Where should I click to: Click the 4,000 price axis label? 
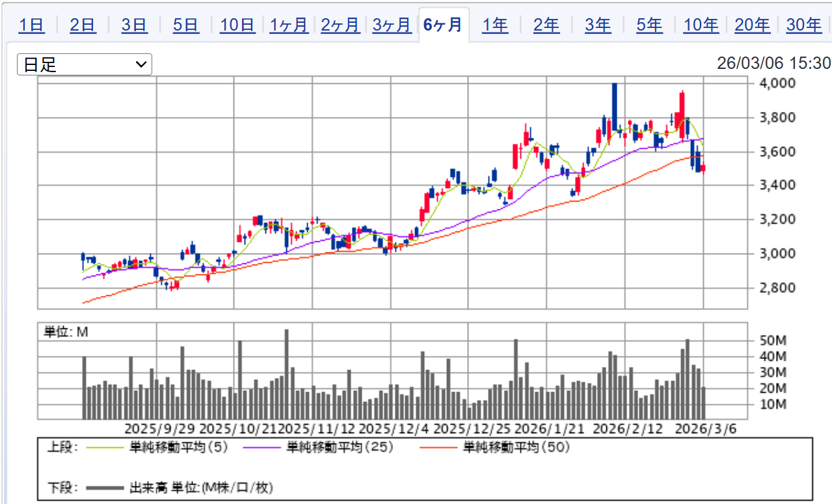778,83
